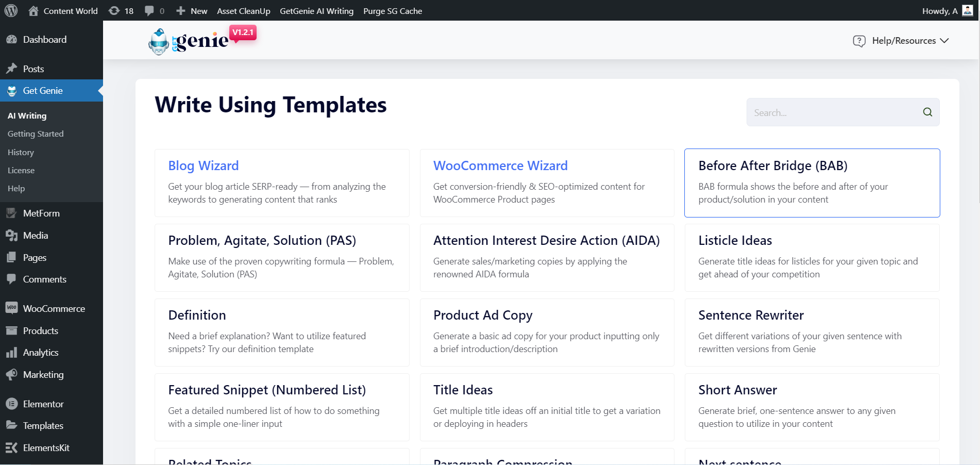Select the Listicle Ideas template card
The image size is (980, 465).
click(812, 258)
